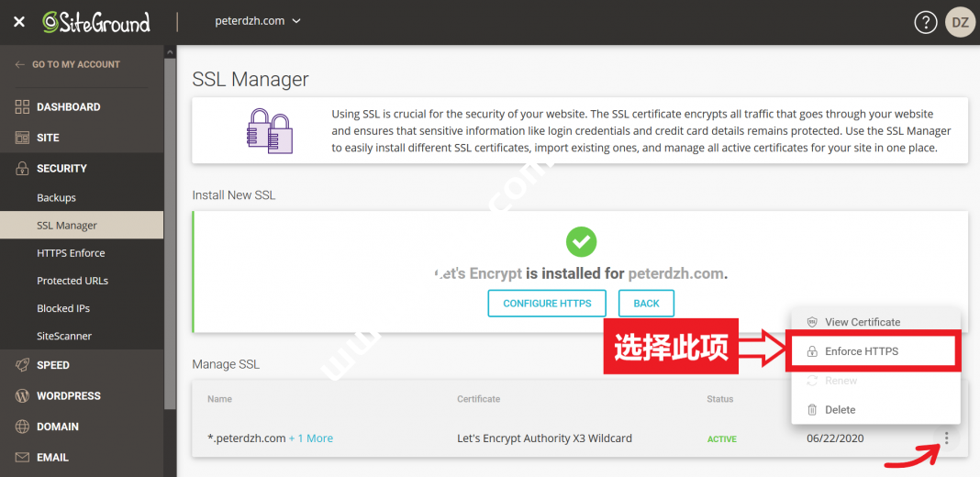Viewport: 980px width, 477px height.
Task: Click the '+ 1 More' domains link
Action: [311, 438]
